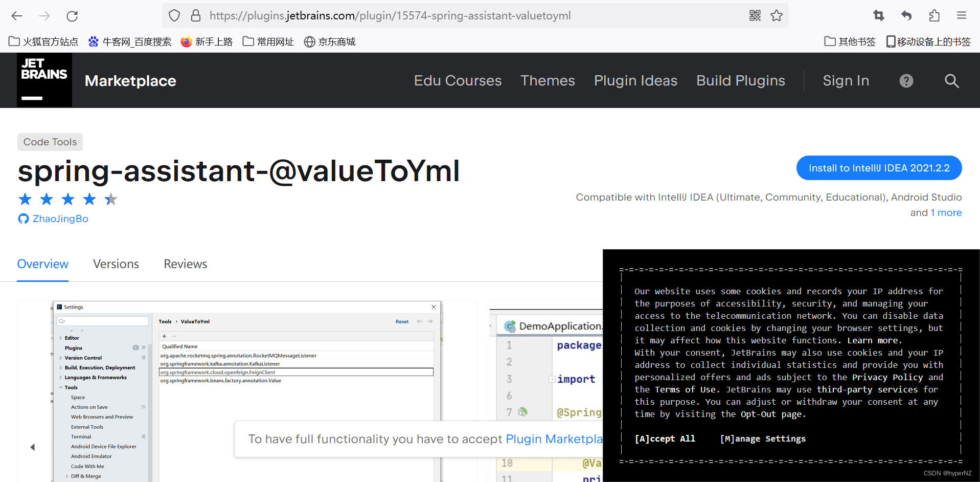Screen dimensions: 980x482
Task: Expand the '1 more' compatibility link
Action: [x=946, y=213]
